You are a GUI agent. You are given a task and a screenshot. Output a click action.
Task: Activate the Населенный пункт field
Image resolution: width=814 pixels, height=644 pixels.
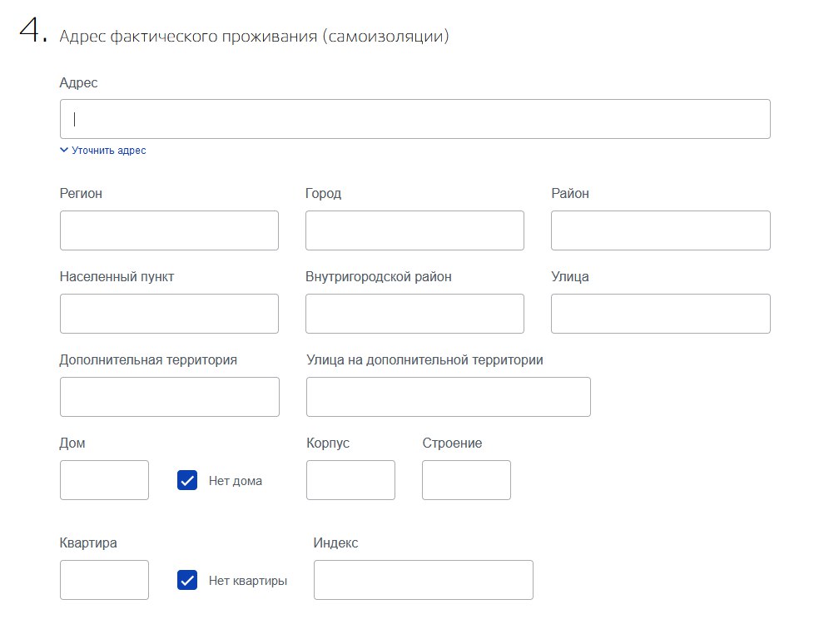[x=169, y=314]
